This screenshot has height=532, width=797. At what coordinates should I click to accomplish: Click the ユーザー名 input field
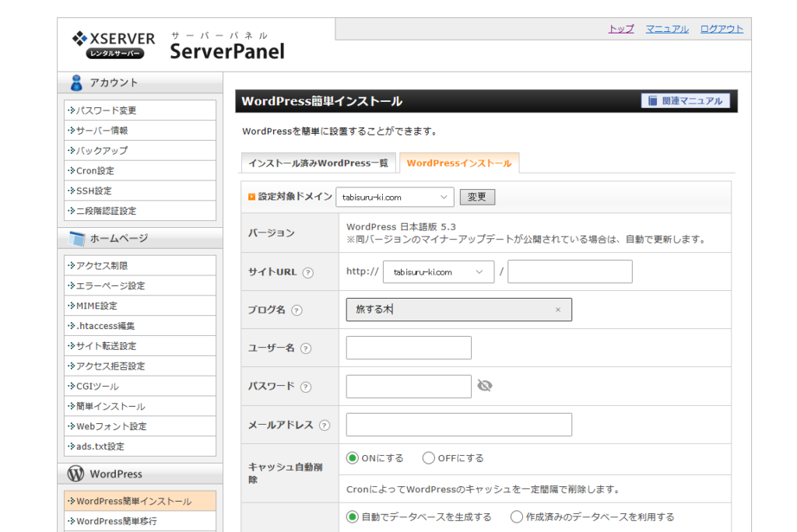point(409,348)
